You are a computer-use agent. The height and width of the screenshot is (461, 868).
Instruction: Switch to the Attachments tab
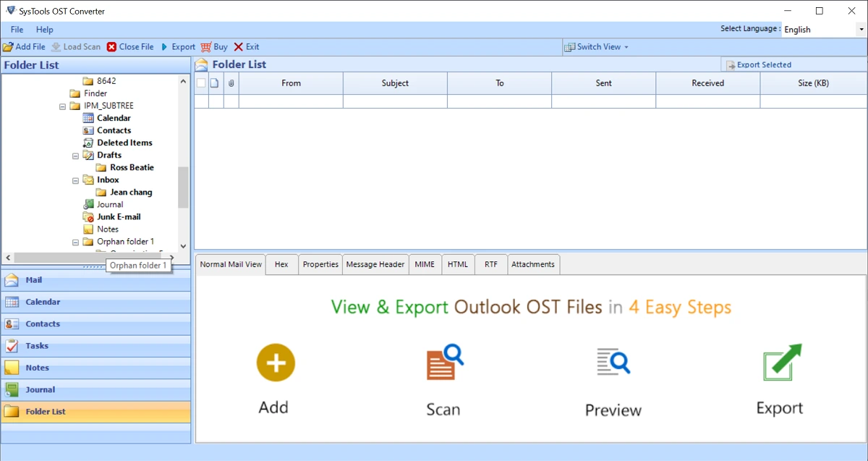533,265
